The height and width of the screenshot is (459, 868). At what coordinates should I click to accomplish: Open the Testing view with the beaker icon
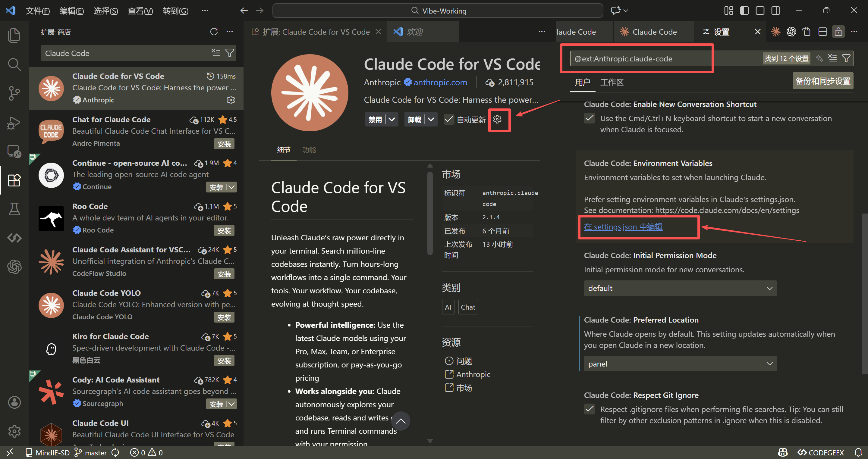coord(14,209)
